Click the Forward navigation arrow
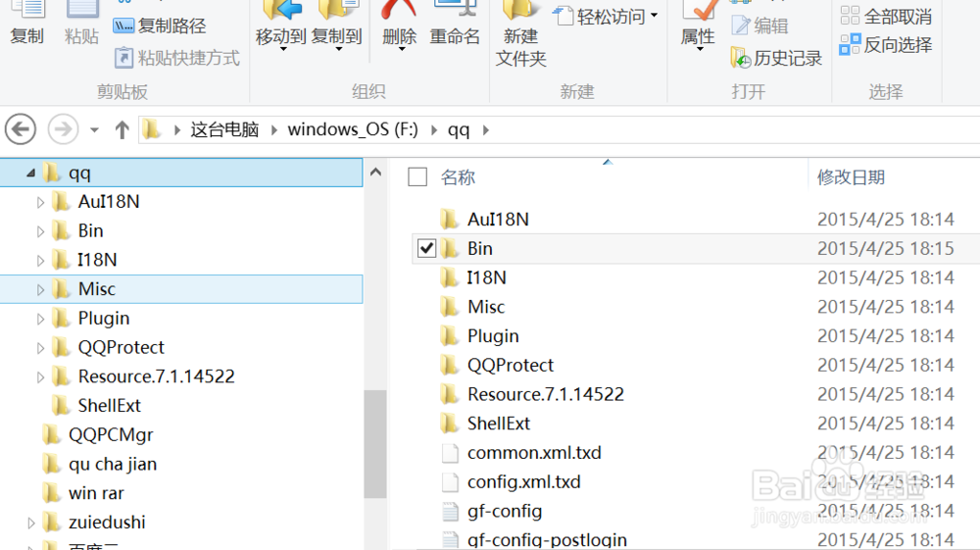980x550 pixels. [x=63, y=129]
